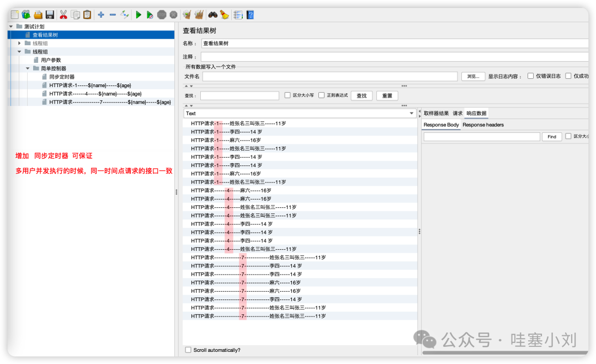This screenshot has height=364, width=596.
Task: Click the New test plan icon
Action: coord(15,15)
